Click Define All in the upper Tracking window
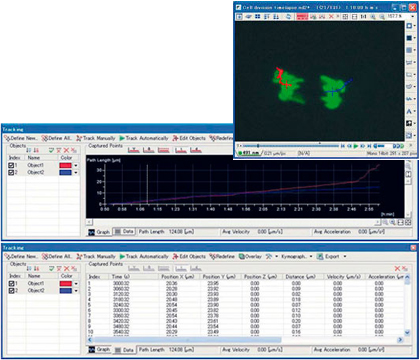 click(57, 138)
